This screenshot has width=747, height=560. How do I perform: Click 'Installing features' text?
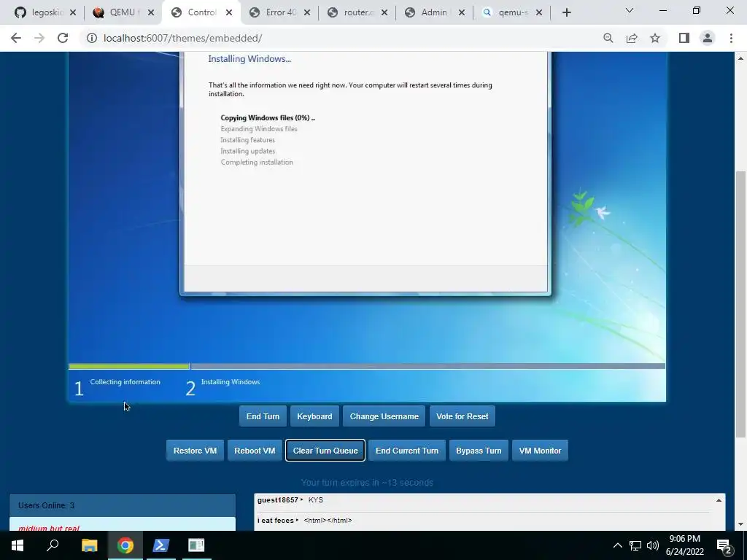[x=248, y=140]
